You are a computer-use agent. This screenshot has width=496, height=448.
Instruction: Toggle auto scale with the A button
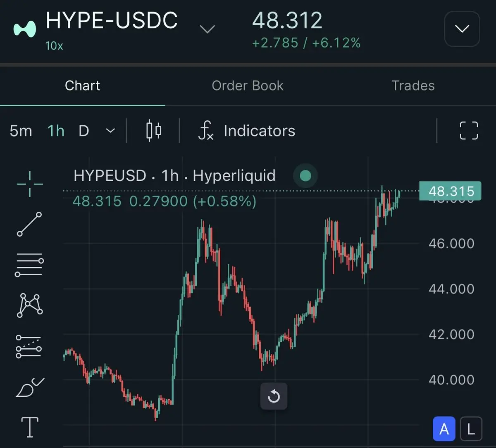(444, 429)
